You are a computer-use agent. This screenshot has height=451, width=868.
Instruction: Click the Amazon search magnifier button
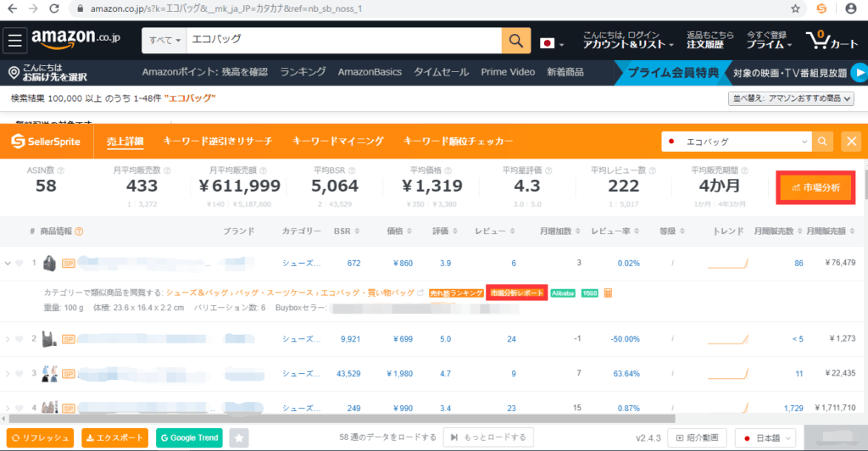516,41
